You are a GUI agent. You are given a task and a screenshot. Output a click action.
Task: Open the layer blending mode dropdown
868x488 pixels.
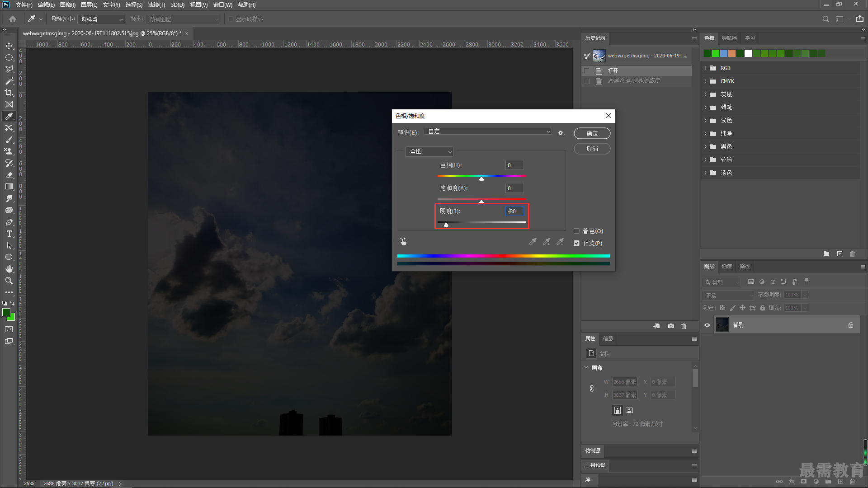click(729, 295)
